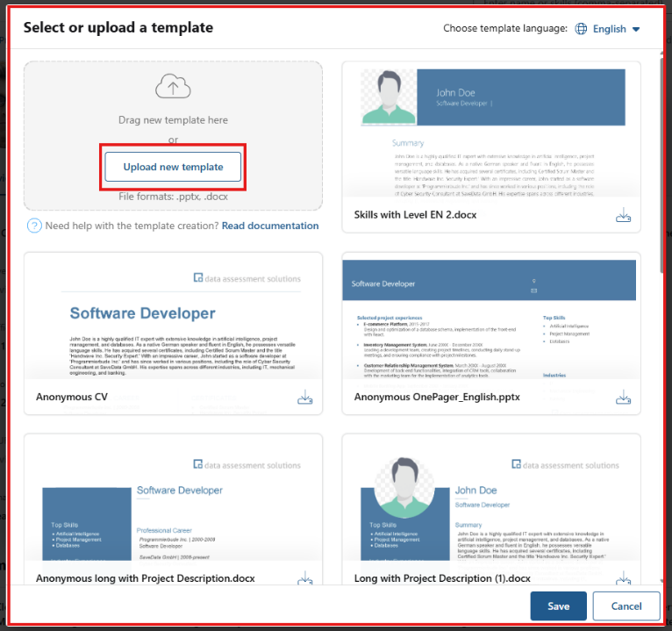Click the help question mark icon

coord(34,226)
